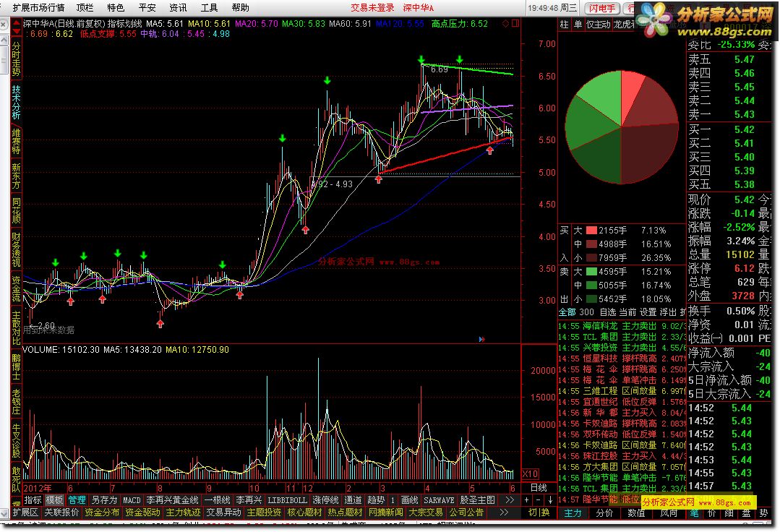Select the 指标 tab
The height and width of the screenshot is (532, 780).
coord(33,499)
